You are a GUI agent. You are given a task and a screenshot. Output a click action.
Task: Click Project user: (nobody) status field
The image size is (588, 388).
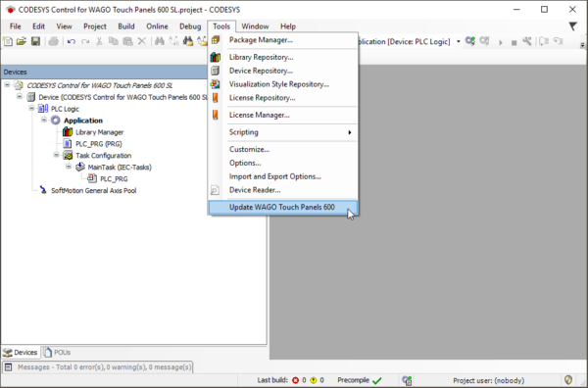(x=489, y=380)
